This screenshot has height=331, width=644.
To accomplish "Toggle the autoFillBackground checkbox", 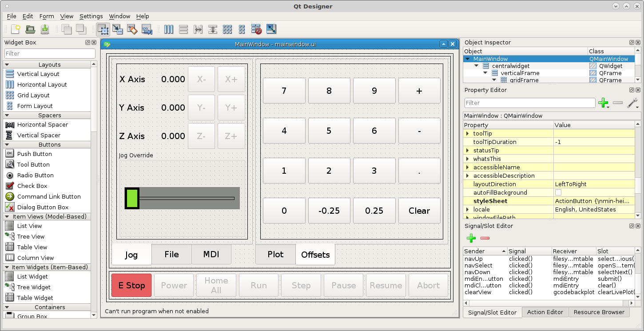I will [558, 192].
